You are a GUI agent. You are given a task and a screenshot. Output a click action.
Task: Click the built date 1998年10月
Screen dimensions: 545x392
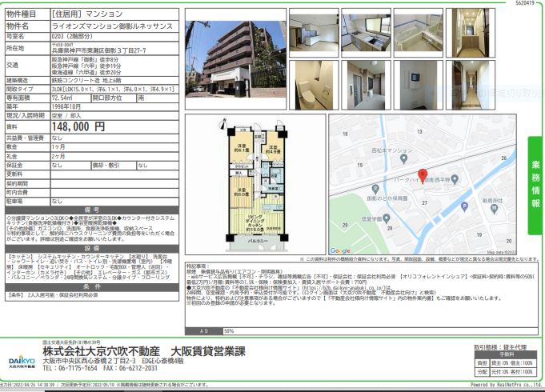pos(66,106)
